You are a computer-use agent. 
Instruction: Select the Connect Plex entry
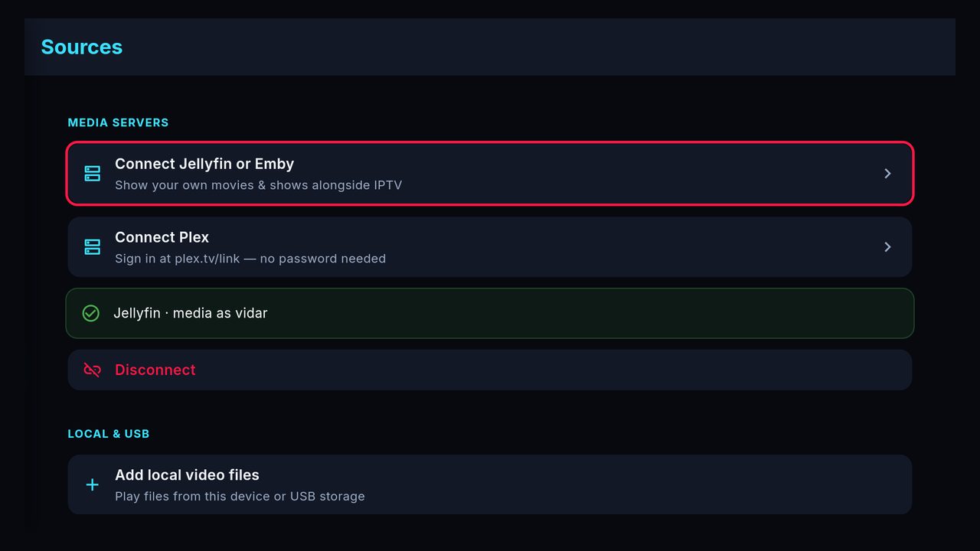pyautogui.click(x=490, y=247)
